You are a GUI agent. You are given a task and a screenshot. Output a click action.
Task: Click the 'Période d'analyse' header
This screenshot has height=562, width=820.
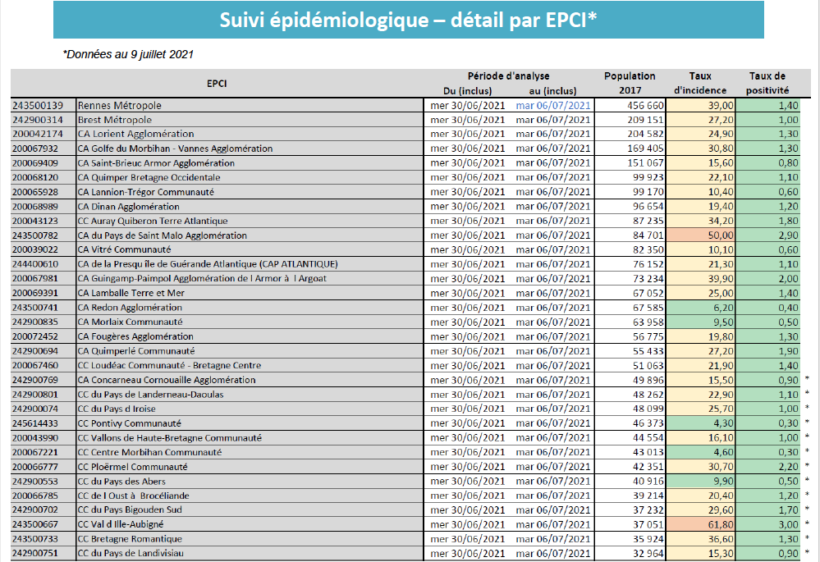(508, 76)
